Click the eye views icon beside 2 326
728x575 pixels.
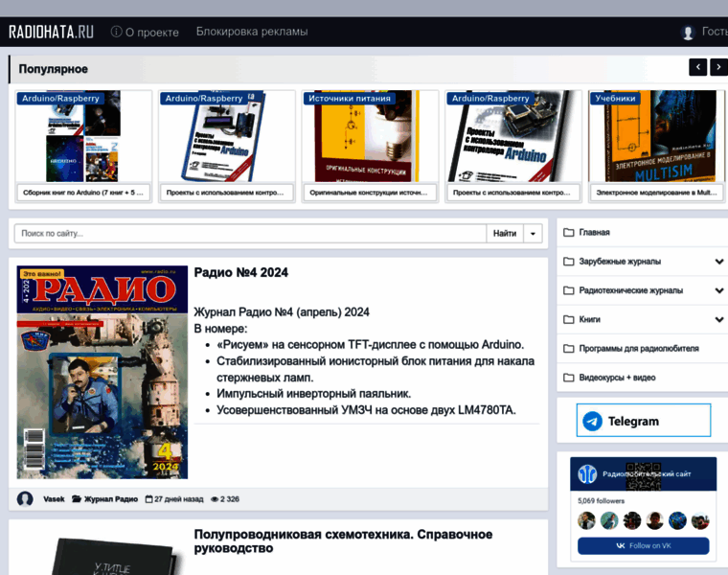(x=215, y=499)
